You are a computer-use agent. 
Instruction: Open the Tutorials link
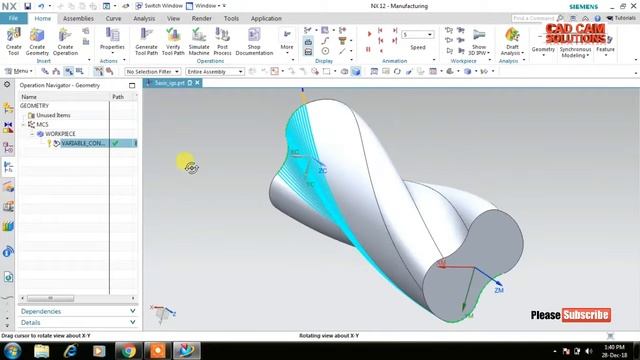click(x=621, y=18)
